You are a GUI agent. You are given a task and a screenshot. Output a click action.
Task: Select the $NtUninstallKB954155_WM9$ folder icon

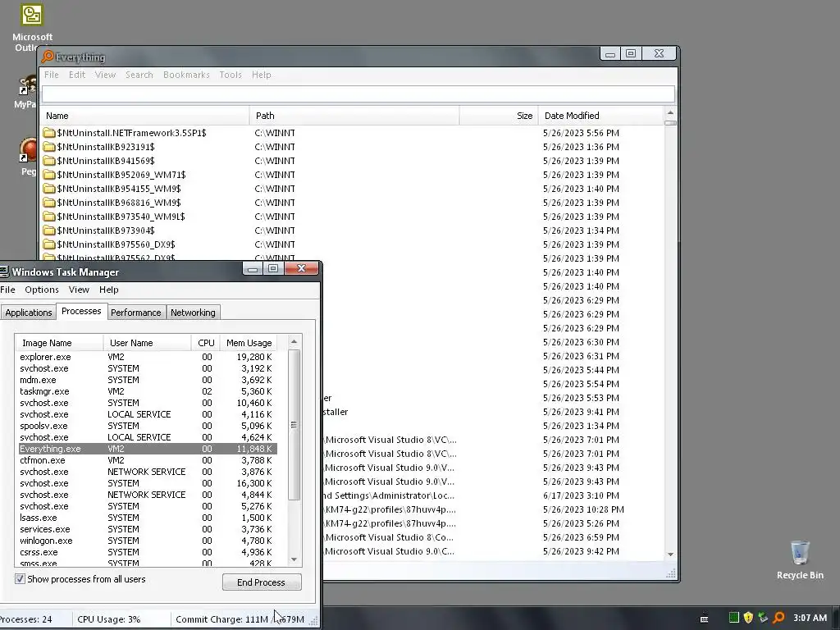tap(49, 188)
